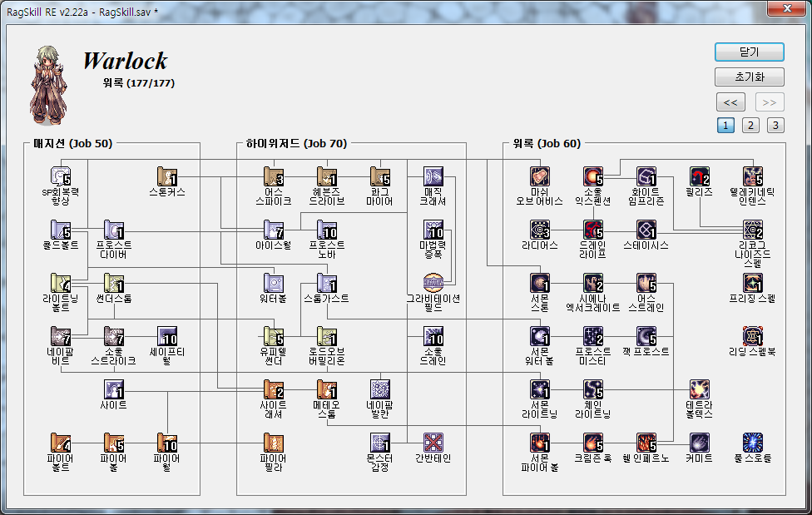The width and height of the screenshot is (812, 515).
Task: Select the 매직 크래셔 skill icon
Action: [x=433, y=176]
